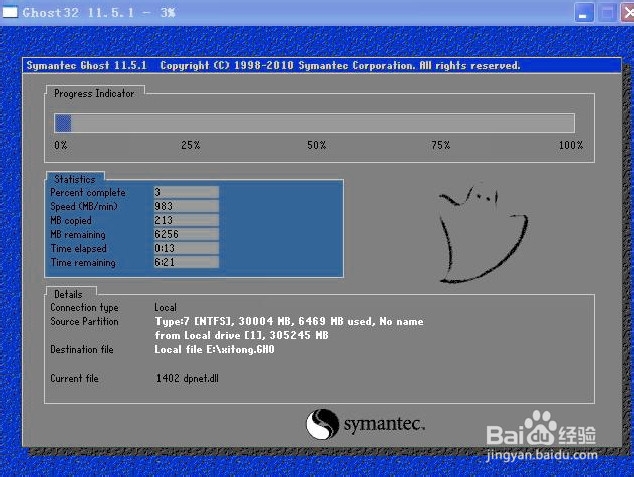
Task: Click the Time remaining value 6:21
Action: pos(186,262)
